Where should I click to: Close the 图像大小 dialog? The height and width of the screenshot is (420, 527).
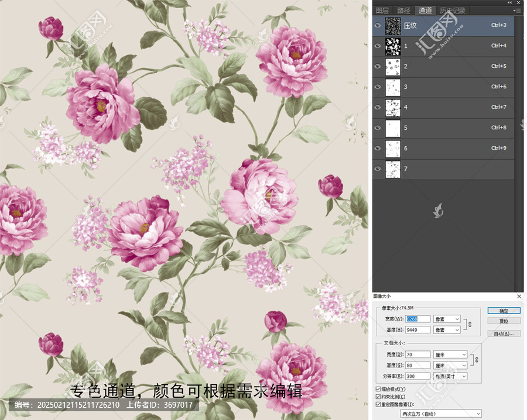(x=519, y=297)
